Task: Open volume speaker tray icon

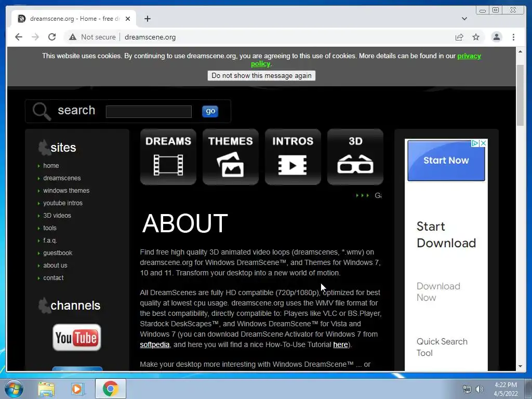Action: pos(480,389)
